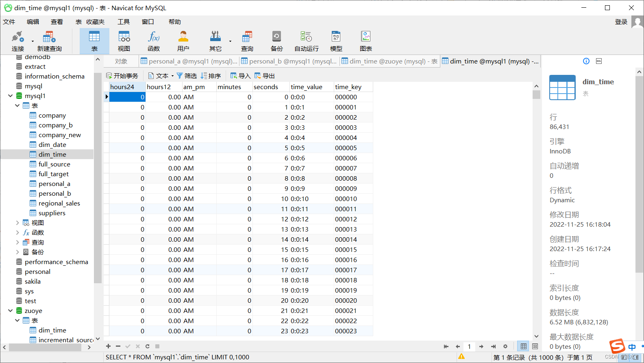Open the 其它 dropdown arrow

click(x=230, y=41)
